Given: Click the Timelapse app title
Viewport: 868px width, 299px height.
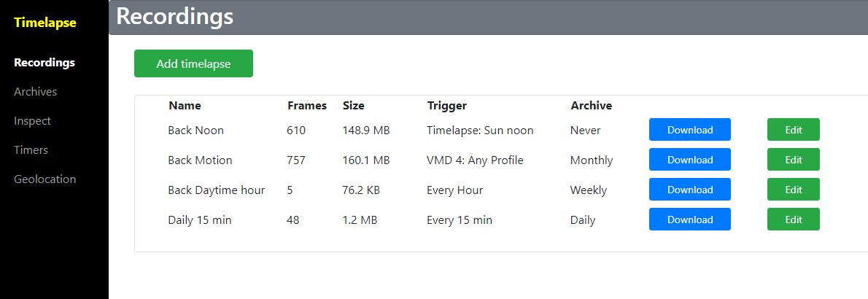Looking at the screenshot, I should click(x=45, y=23).
